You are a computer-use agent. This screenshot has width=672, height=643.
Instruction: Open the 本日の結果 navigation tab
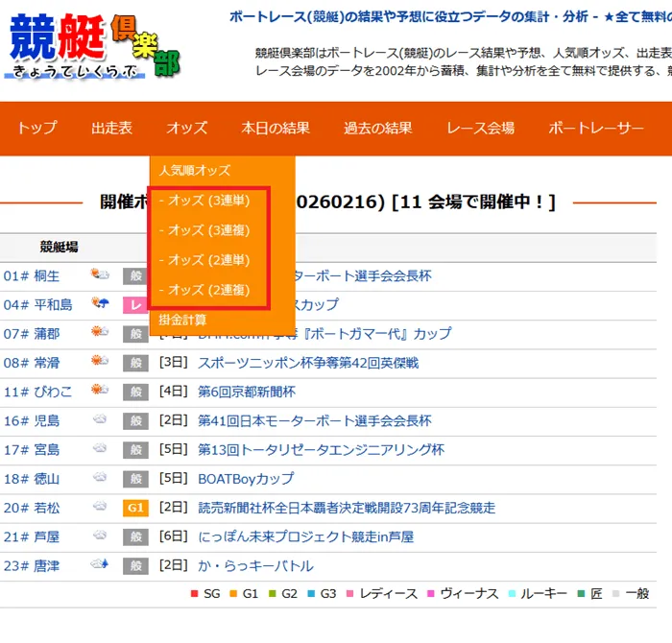coord(276,129)
